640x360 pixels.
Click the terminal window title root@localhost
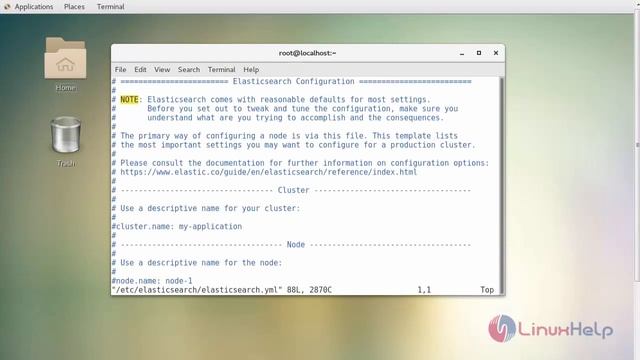pos(307,53)
